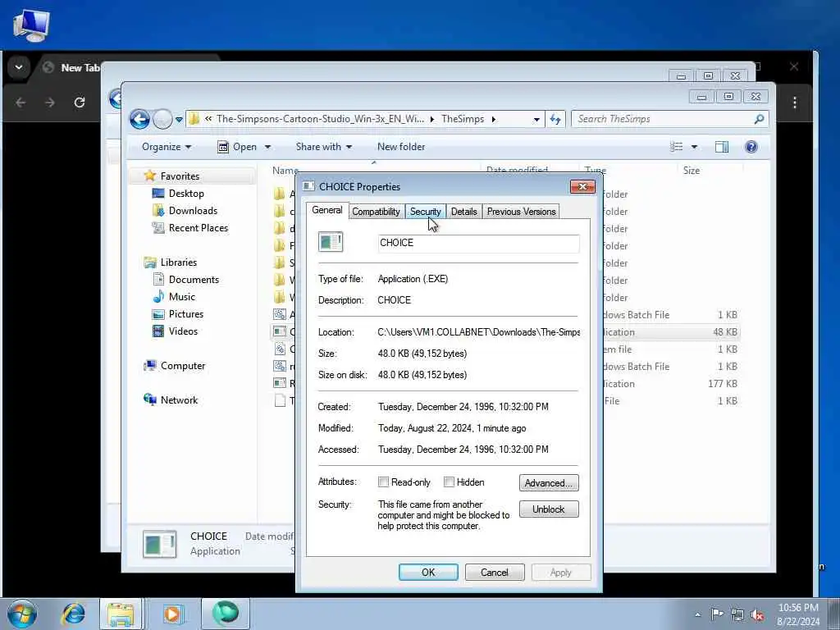Open the clock showing 10:56 PM
This screenshot has height=630, width=840.
click(x=798, y=614)
